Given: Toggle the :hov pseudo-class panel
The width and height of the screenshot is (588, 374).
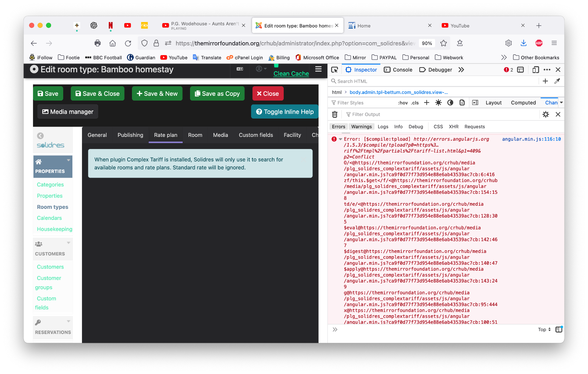Looking at the screenshot, I should coord(403,103).
